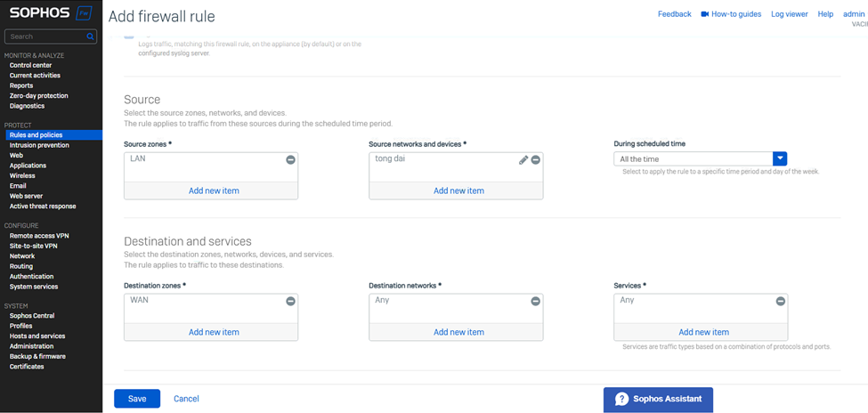Click the sidebar Search field
The height and width of the screenshot is (413, 868).
[x=45, y=36]
